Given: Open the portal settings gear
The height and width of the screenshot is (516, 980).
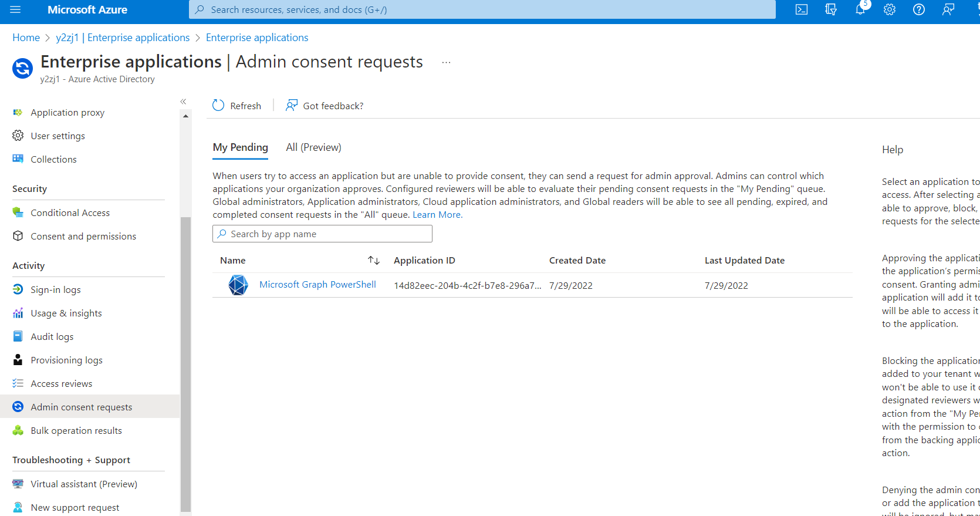Looking at the screenshot, I should pyautogui.click(x=890, y=9).
